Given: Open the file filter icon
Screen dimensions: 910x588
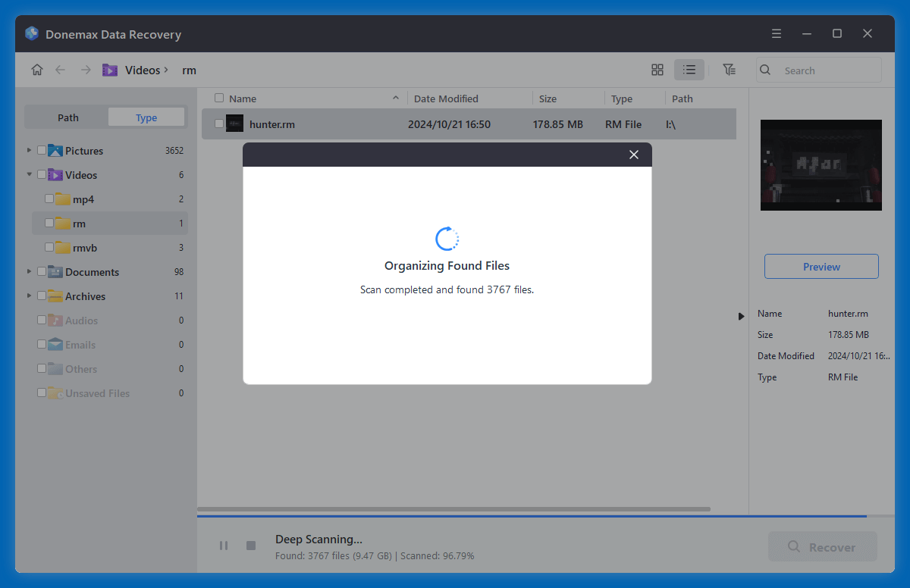Looking at the screenshot, I should point(729,69).
